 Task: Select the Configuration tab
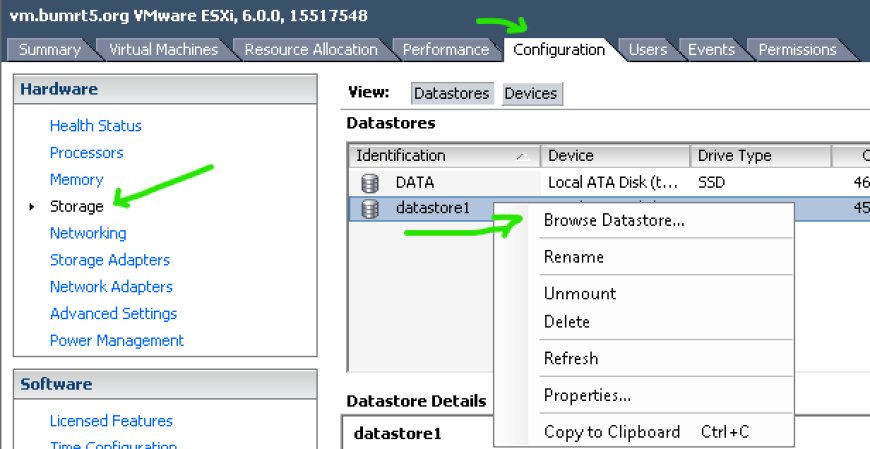pyautogui.click(x=559, y=49)
